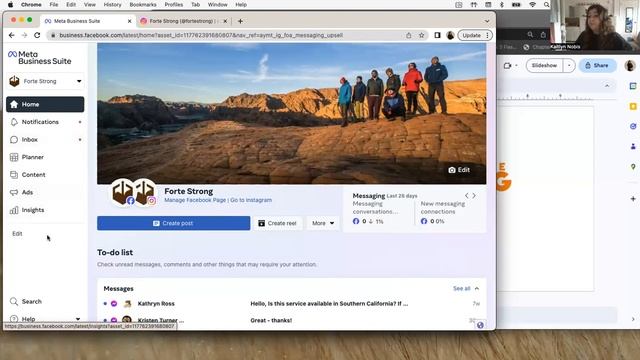The image size is (640, 360).
Task: Collapse the Slides toolbar with chevron
Action: tap(607, 86)
